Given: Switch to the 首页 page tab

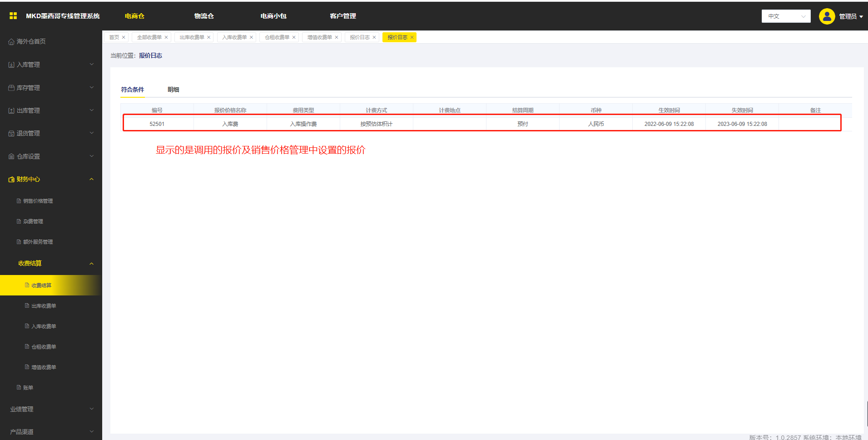Looking at the screenshot, I should coord(114,37).
